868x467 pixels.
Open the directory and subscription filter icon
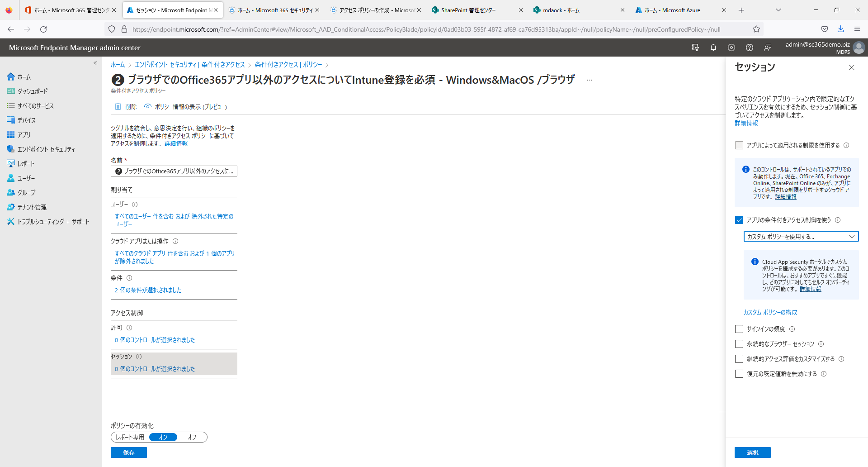(695, 48)
